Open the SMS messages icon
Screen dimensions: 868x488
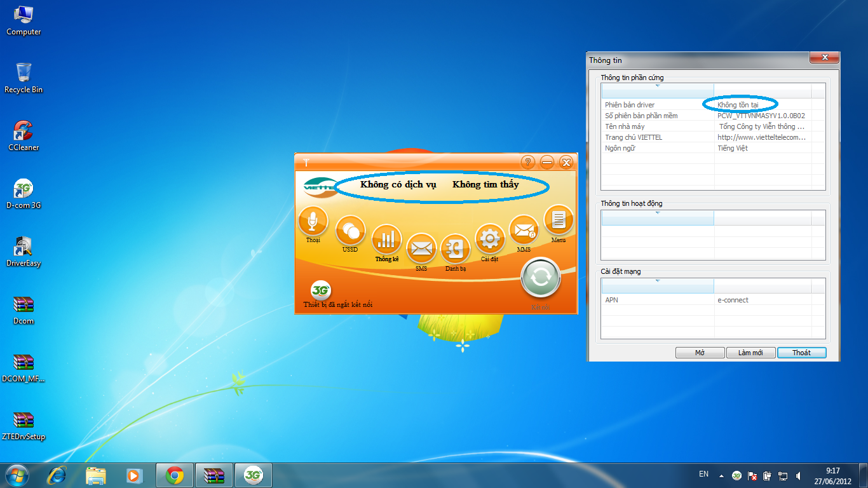point(421,248)
